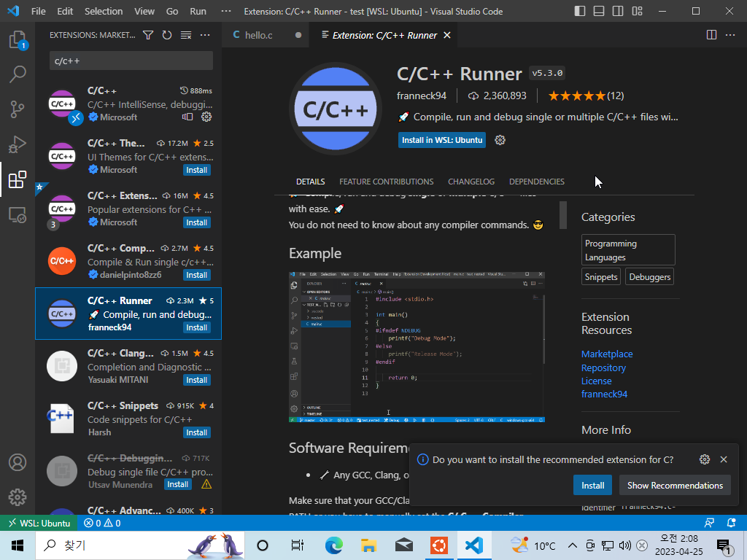Toggle the Primary Side Bar layout icon
The image size is (747, 560).
tap(580, 11)
